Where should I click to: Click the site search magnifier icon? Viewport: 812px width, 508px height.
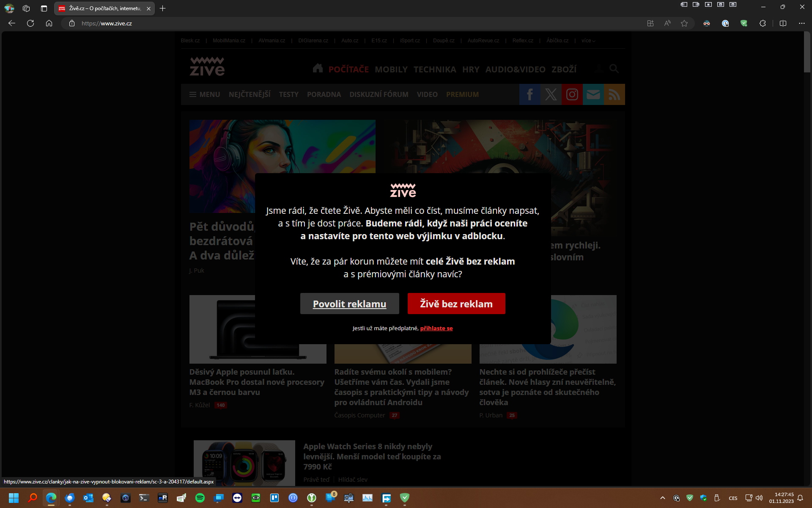tap(614, 69)
